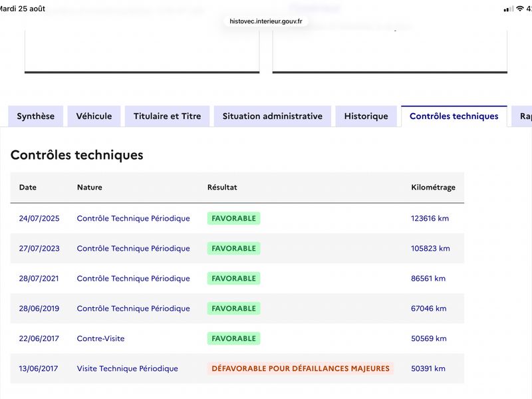The width and height of the screenshot is (532, 399).
Task: Click the Kilométrage column header
Action: [x=434, y=188]
